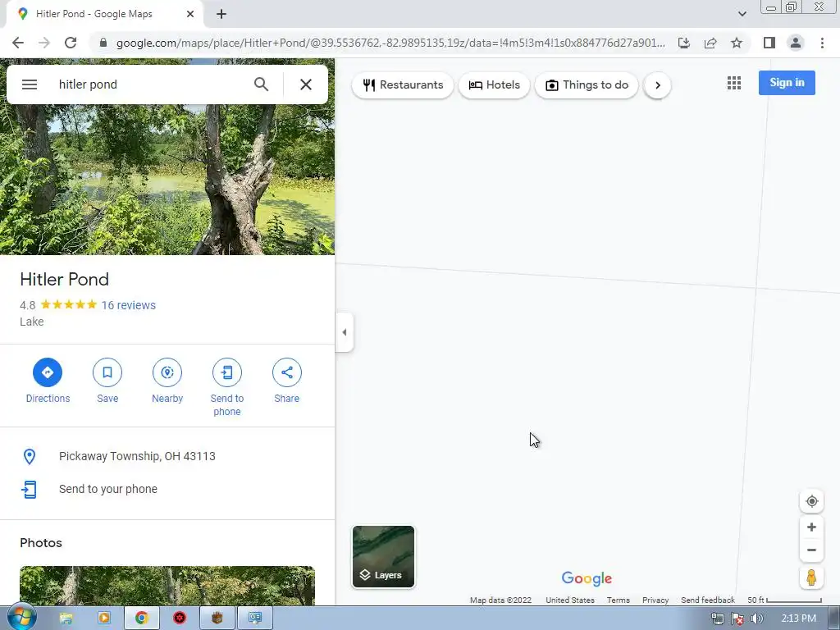Click the Pickaway Township, OH 43113 address
The height and width of the screenshot is (630, 840).
(x=137, y=456)
